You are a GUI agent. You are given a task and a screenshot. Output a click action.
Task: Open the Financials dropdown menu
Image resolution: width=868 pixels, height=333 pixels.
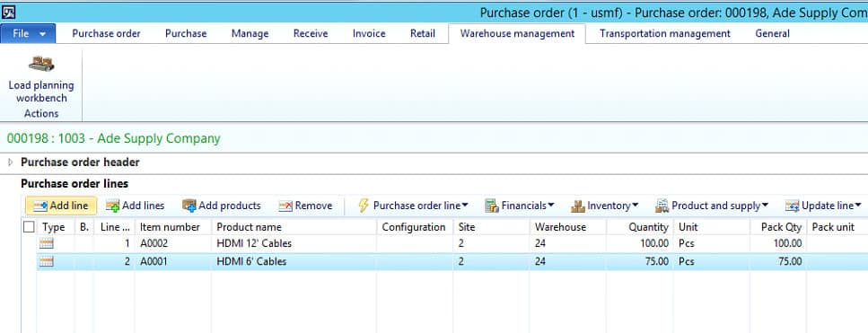520,206
